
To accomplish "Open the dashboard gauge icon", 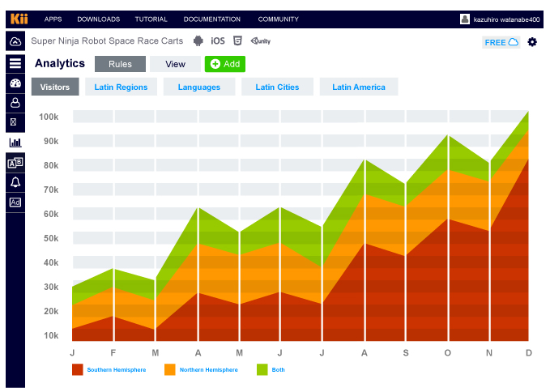I will [x=15, y=83].
